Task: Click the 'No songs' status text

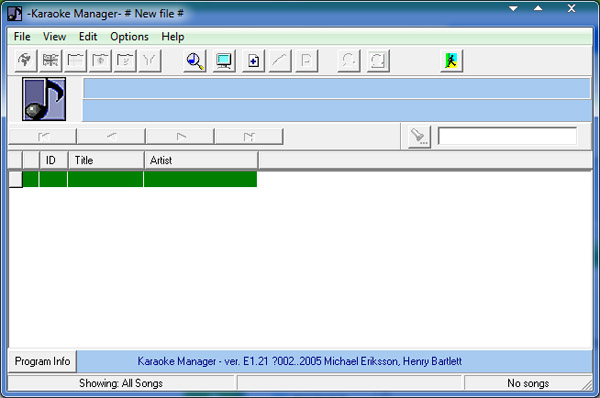Action: (528, 383)
